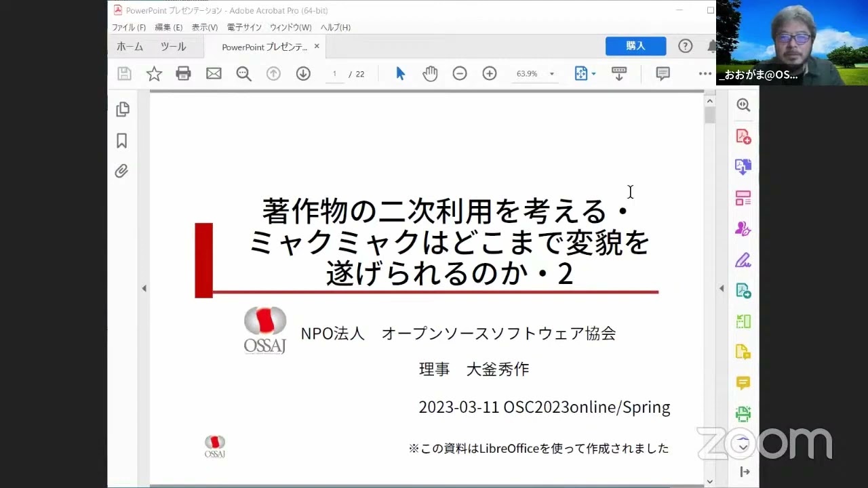Open the 63.9% zoom level dropdown

551,73
